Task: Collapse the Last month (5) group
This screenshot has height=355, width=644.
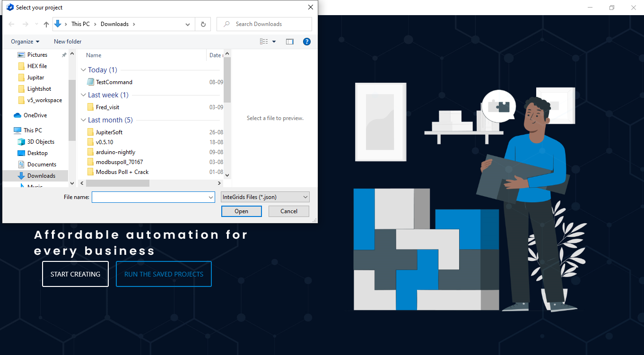Action: pos(83,120)
